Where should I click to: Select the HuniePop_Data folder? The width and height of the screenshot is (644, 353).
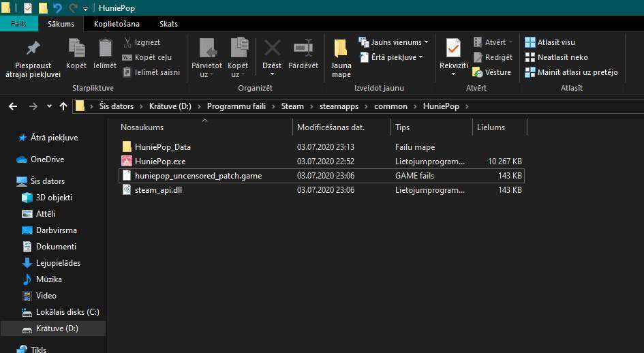coord(321,147)
